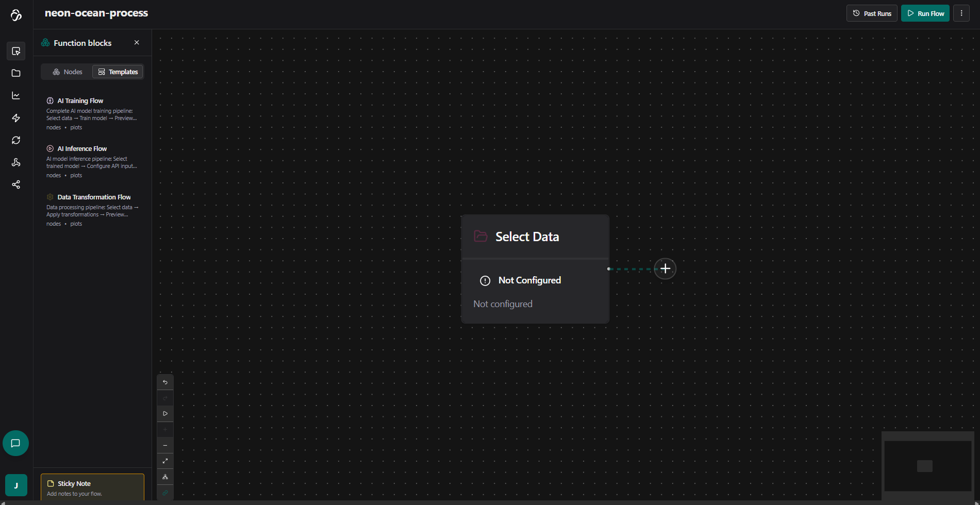The height and width of the screenshot is (505, 980).
Task: Click the circular sync arrows sidebar icon
Action: click(x=16, y=140)
